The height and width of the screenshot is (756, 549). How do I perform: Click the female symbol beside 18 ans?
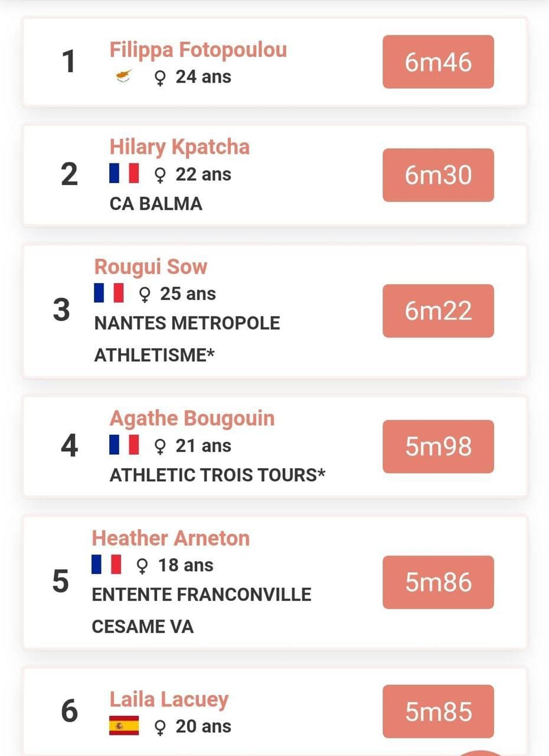[142, 566]
